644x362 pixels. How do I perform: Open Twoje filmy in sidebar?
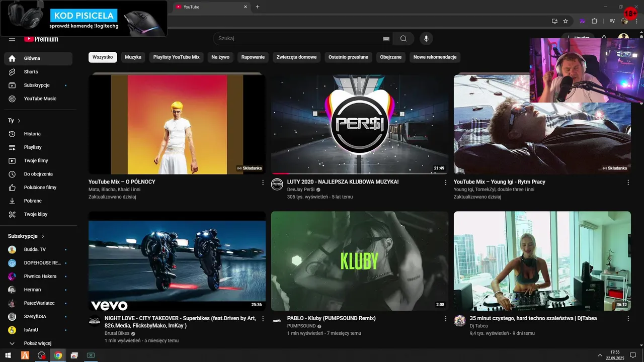point(38,161)
